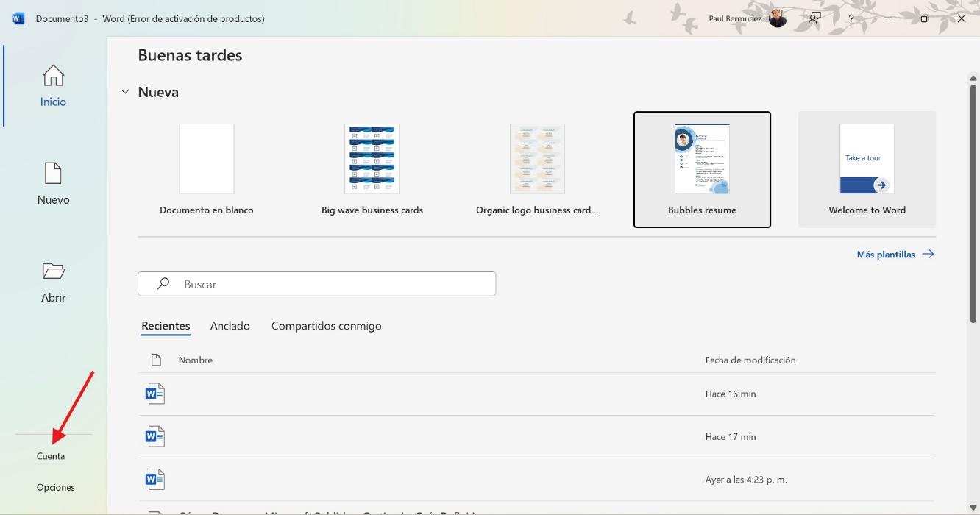Collapse the Nueva section chevron

[x=124, y=91]
